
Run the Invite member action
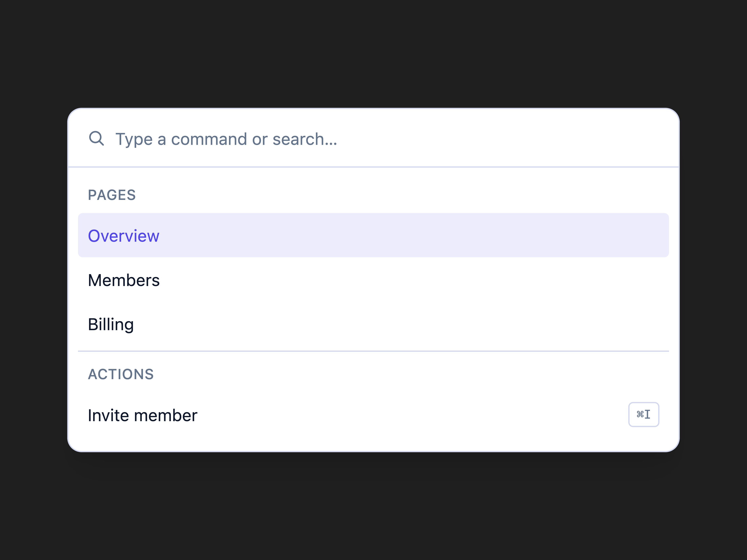pyautogui.click(x=373, y=415)
